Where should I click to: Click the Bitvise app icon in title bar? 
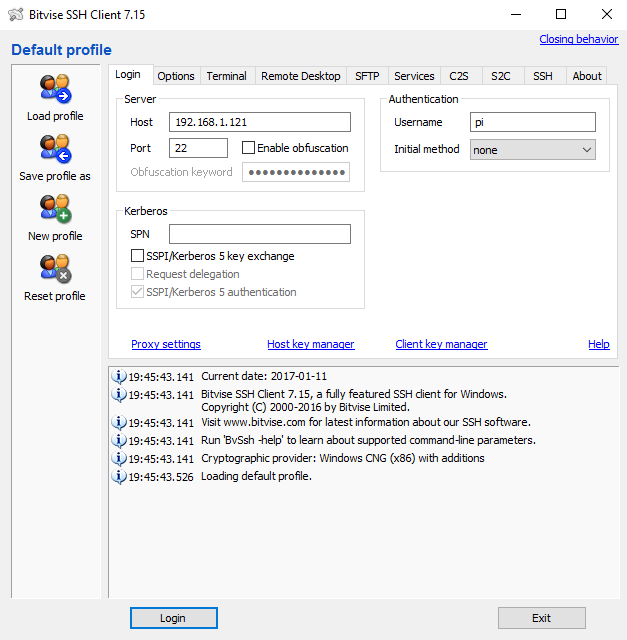(16, 15)
